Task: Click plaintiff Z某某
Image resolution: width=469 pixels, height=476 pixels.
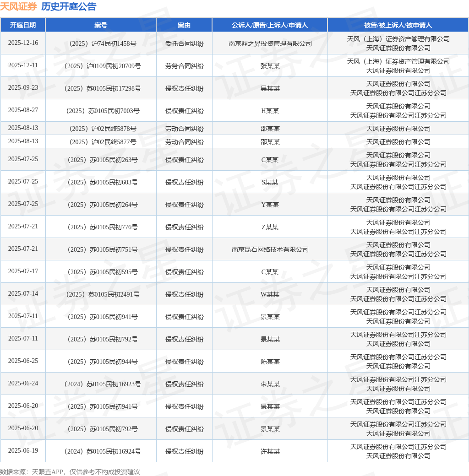Action: click(x=270, y=227)
